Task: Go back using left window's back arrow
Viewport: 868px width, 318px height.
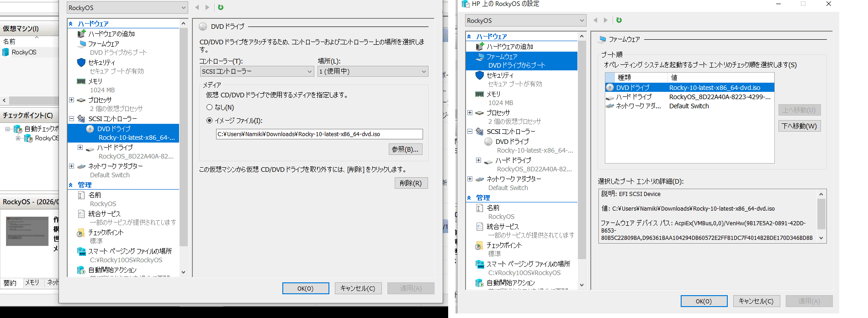Action: (197, 7)
